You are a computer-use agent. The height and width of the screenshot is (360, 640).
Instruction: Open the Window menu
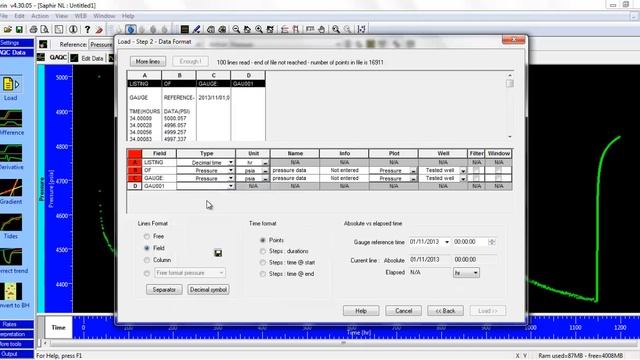(x=104, y=16)
